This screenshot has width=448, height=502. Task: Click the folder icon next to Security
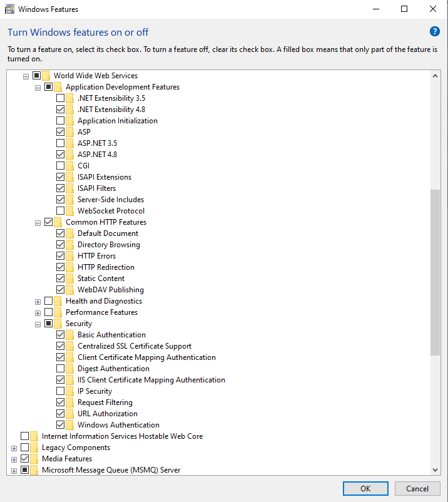[58, 324]
